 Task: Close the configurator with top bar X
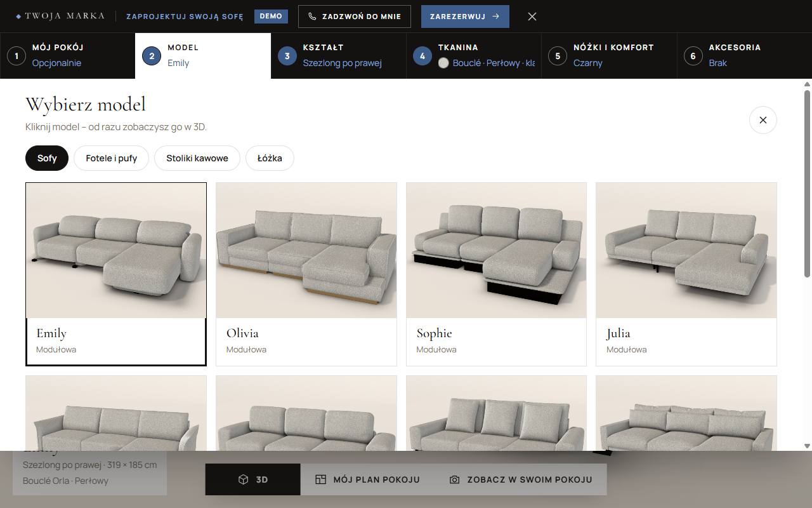[x=532, y=17]
